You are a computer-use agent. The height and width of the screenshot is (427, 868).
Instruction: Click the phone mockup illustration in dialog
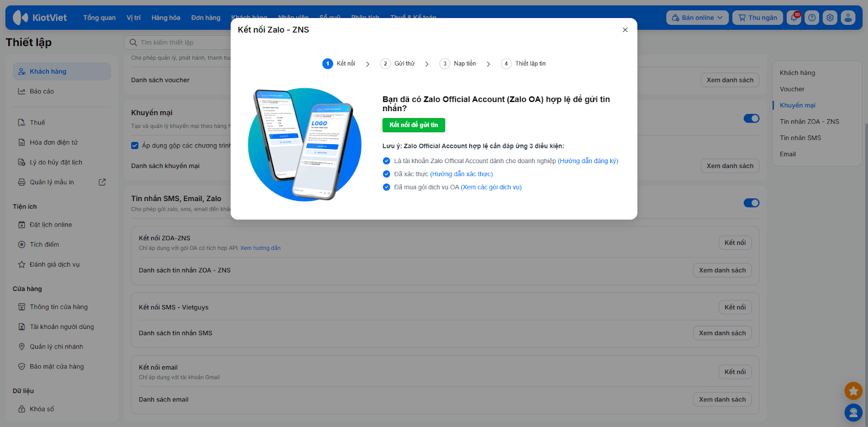pos(304,144)
